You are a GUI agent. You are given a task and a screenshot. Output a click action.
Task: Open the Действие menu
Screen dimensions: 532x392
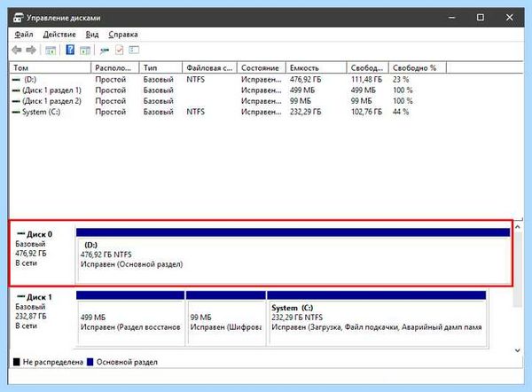pyautogui.click(x=59, y=35)
